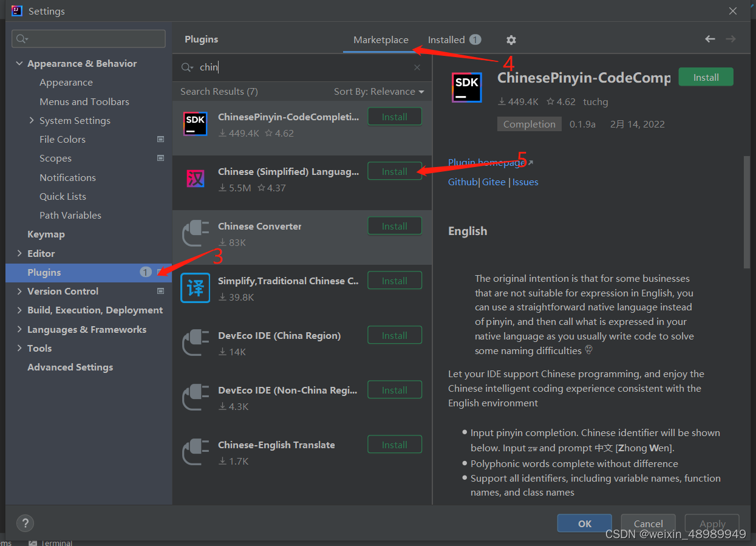Screen dimensions: 756x546
Task: Click the File Colors project-level icon
Action: pyautogui.click(x=161, y=139)
